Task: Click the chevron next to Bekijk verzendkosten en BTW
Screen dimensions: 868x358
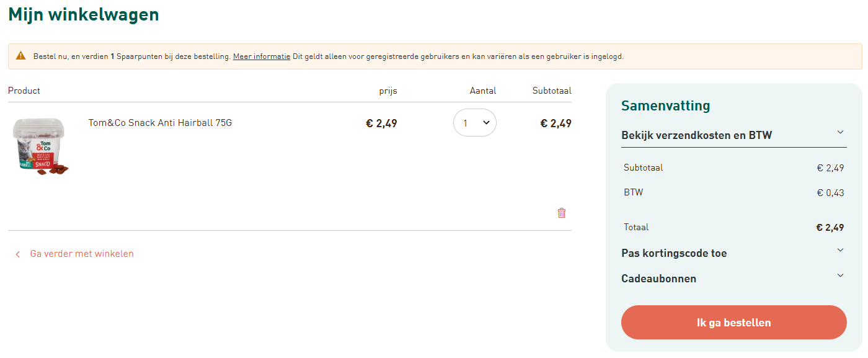Action: click(x=840, y=132)
